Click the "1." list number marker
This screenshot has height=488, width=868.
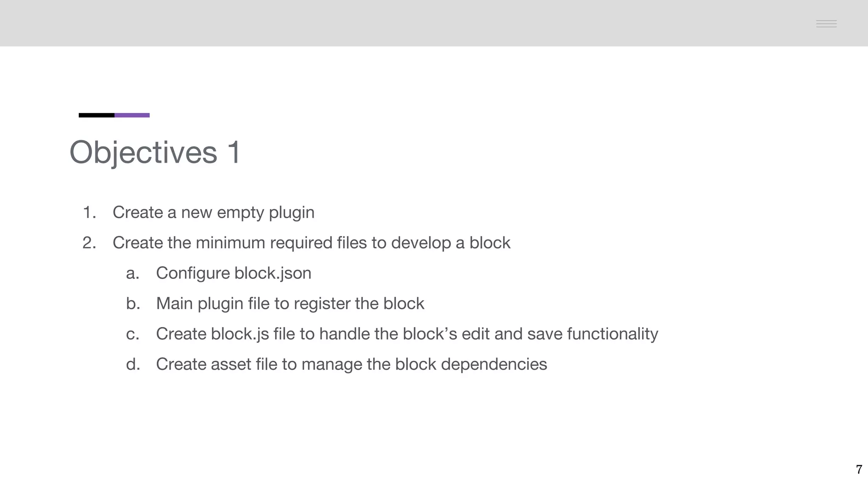[x=89, y=212]
